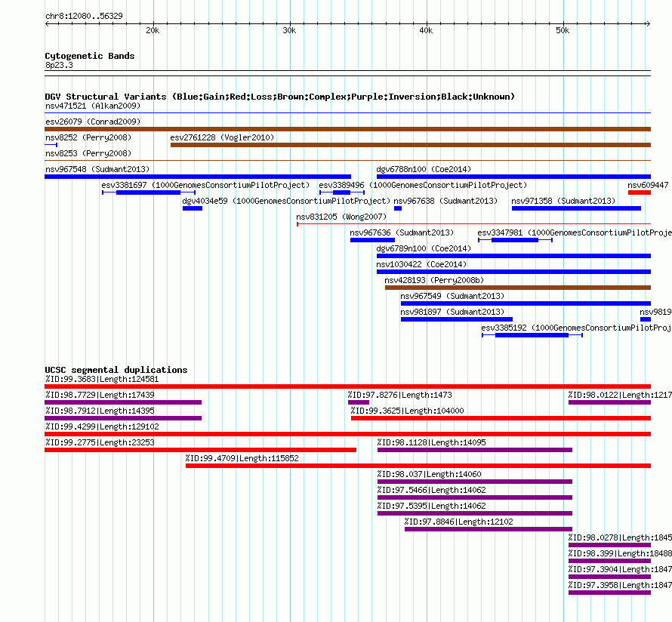672x622 pixels.
Task: Open the nsv967636 (Sudmant2013) variant
Action: point(372,240)
